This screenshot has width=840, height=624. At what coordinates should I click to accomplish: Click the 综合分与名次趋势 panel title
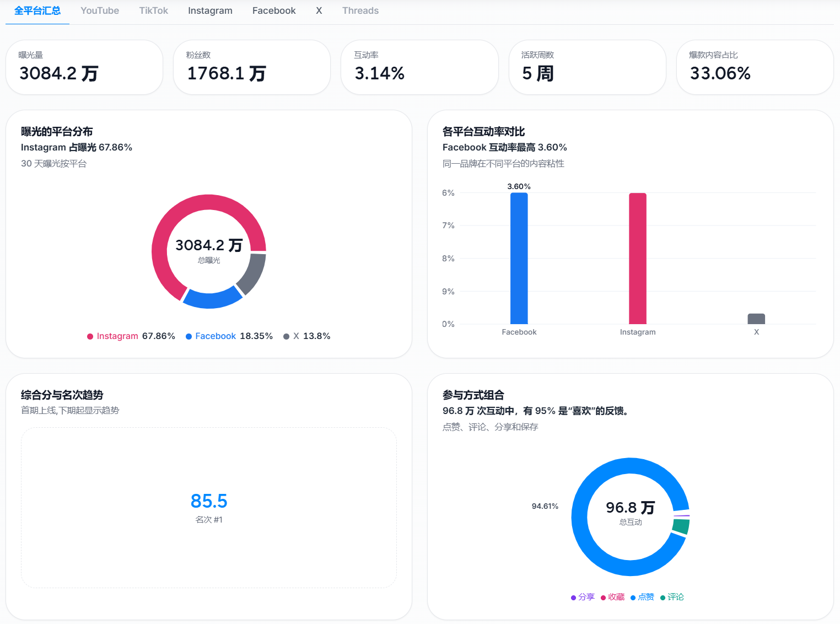(x=62, y=395)
